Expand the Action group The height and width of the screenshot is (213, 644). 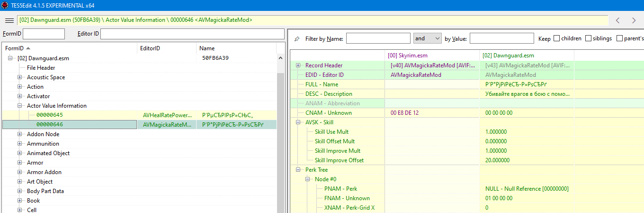(20, 87)
